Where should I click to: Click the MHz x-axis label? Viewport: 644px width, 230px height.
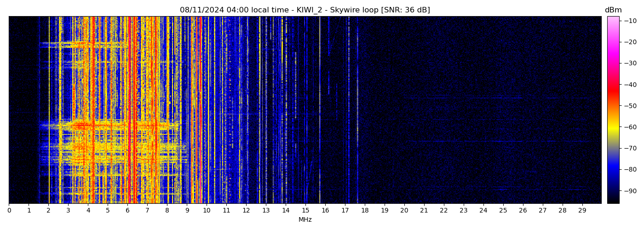click(x=305, y=220)
